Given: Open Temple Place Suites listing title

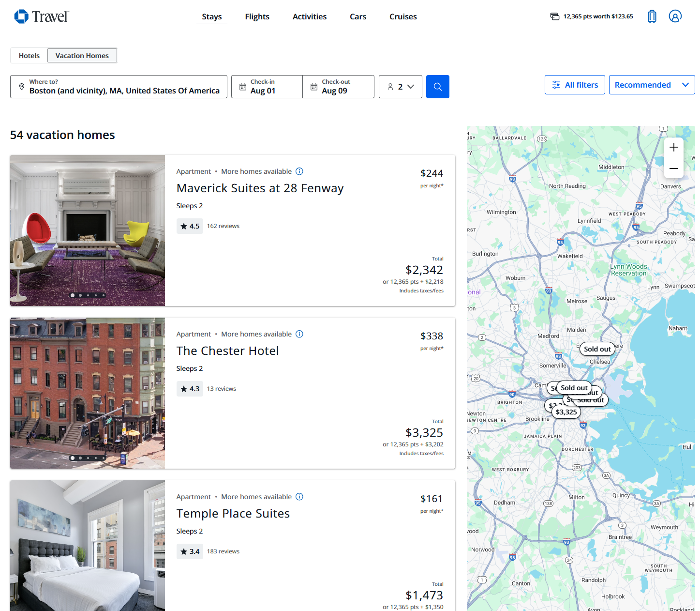Looking at the screenshot, I should 233,514.
